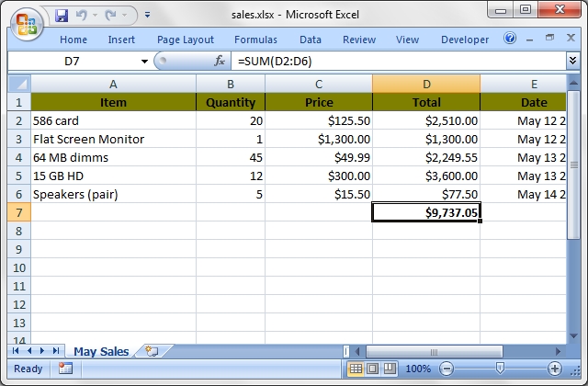Minimize the workbook window inside Excel
Screen dimensions: 588x386
pos(529,39)
